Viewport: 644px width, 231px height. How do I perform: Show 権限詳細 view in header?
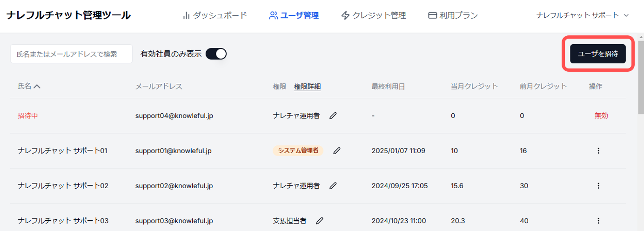click(x=307, y=86)
